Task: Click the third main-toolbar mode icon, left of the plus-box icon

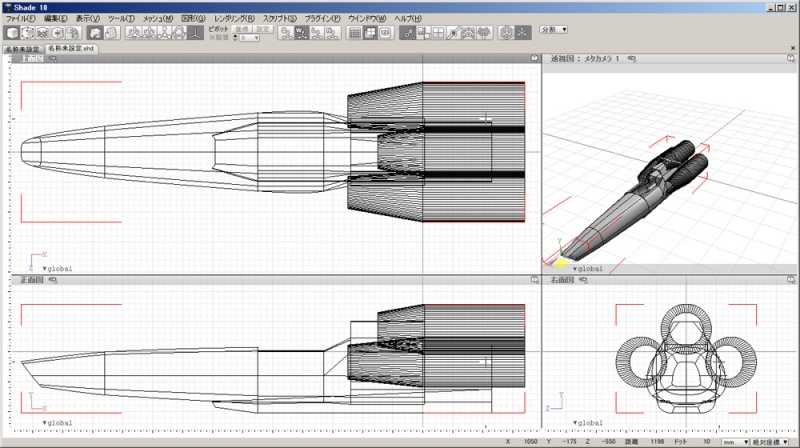Action: click(x=43, y=33)
